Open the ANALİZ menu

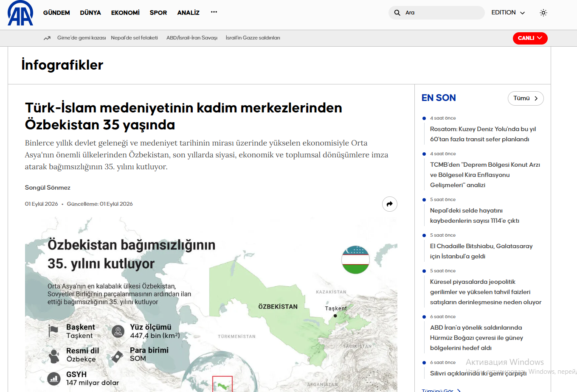click(x=189, y=13)
